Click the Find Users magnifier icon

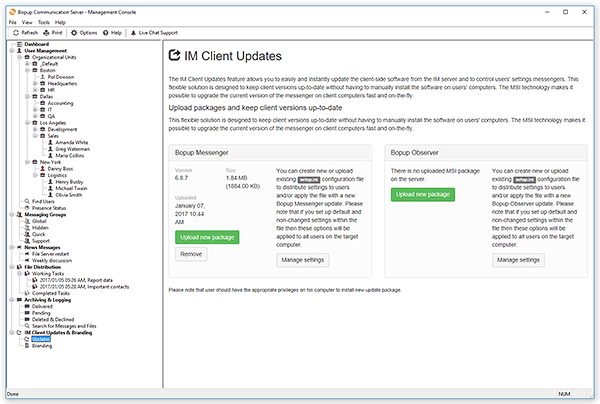pos(27,201)
